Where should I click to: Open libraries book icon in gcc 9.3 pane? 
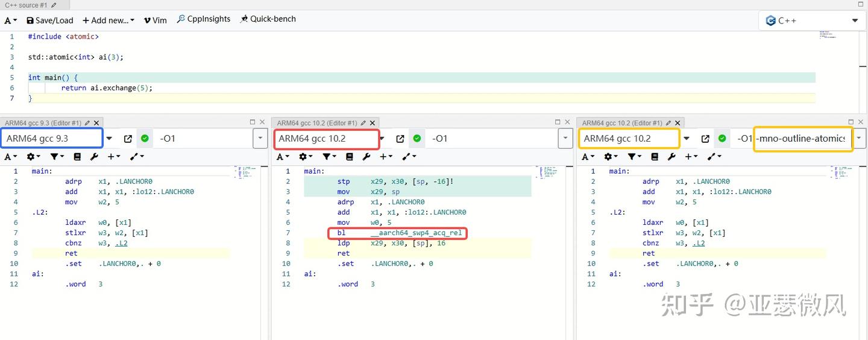pyautogui.click(x=77, y=157)
